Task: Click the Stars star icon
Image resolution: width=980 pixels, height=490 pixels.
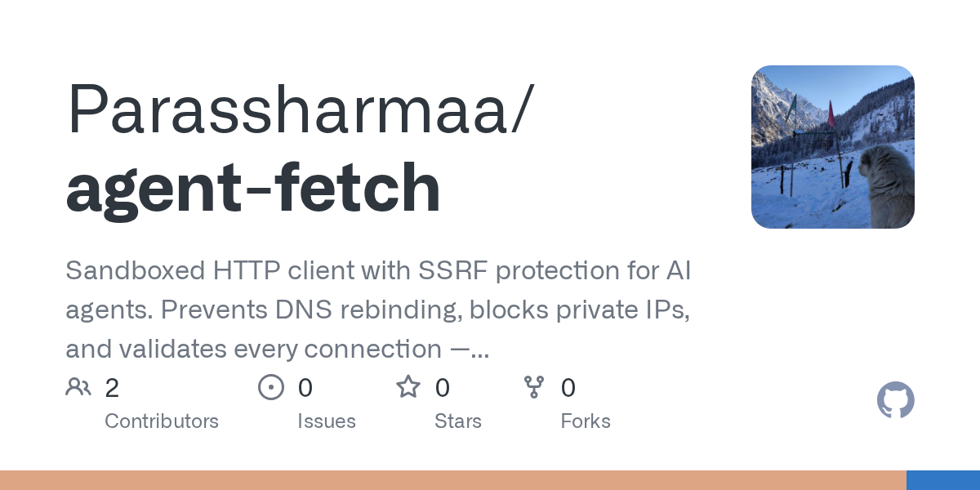Action: 408,387
